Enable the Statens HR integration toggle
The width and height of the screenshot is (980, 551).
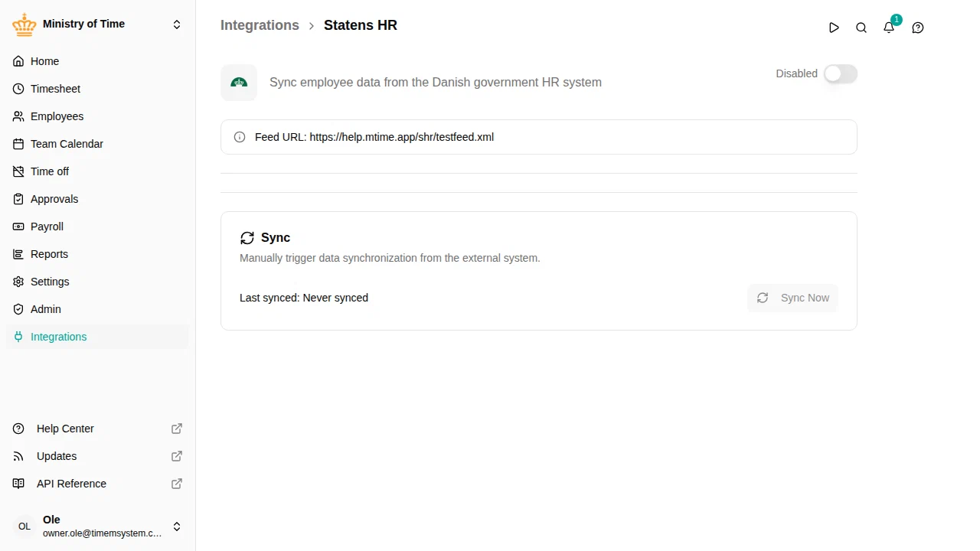tap(841, 73)
